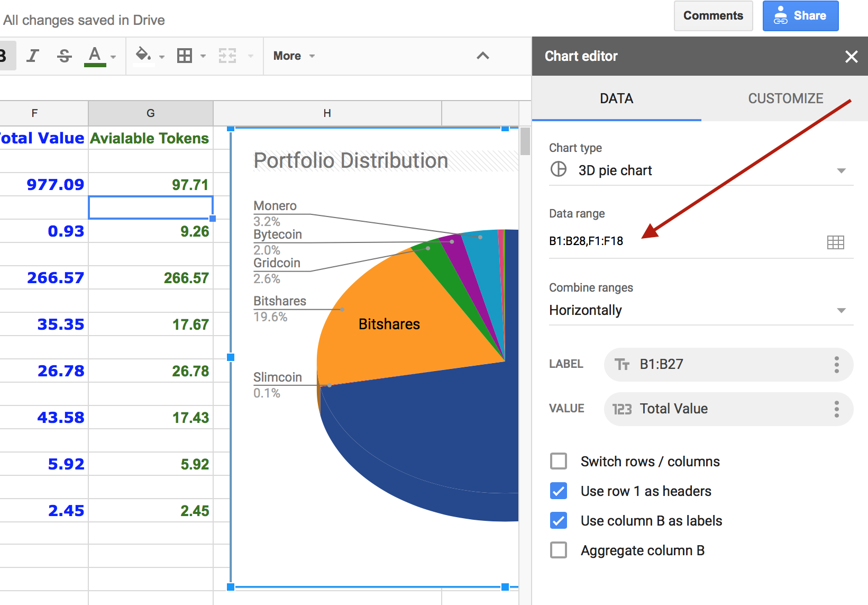Open options menu for VALUE Total Value
Screen dimensions: 868x605
[836, 409]
